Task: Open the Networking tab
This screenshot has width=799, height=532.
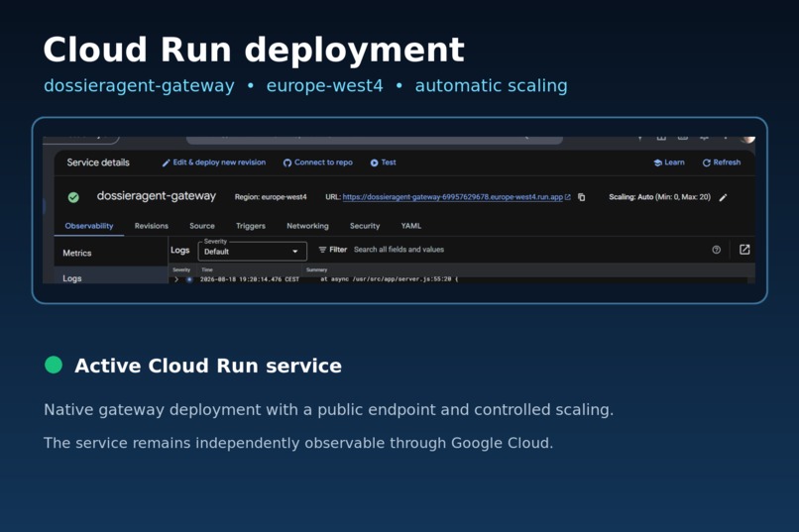Action: tap(307, 226)
